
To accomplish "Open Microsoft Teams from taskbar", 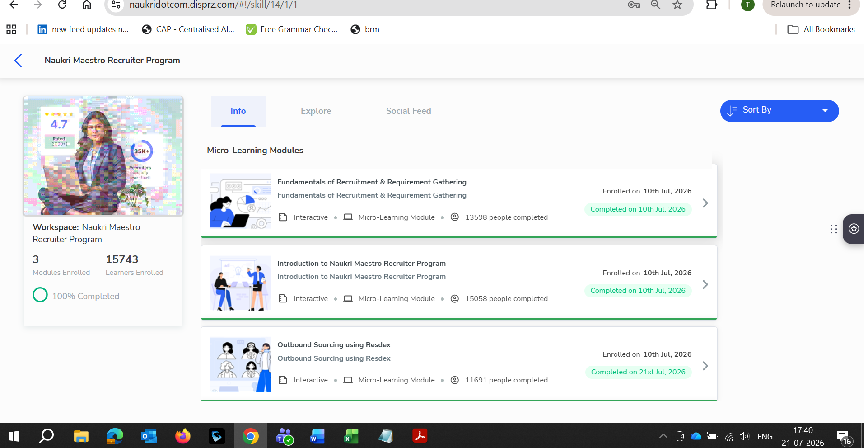I will tap(285, 436).
